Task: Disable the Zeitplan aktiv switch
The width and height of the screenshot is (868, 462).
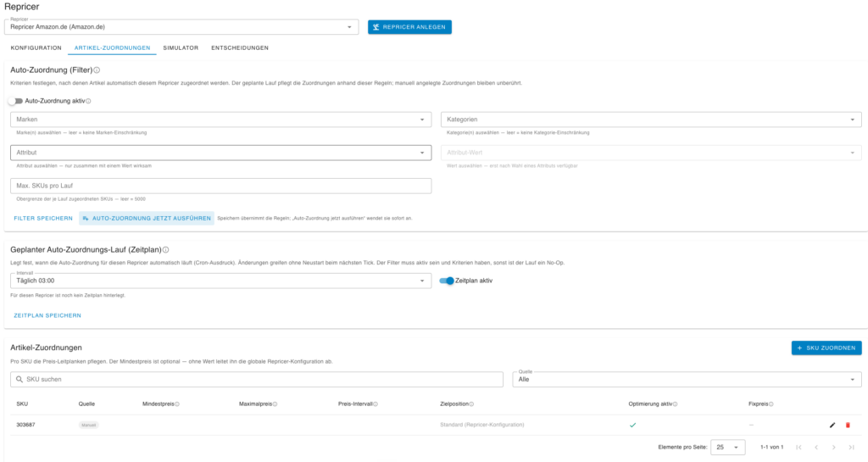Action: point(446,281)
